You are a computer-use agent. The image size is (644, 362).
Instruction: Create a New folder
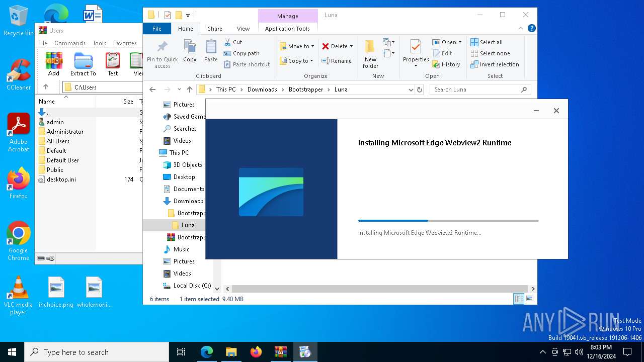pos(370,54)
